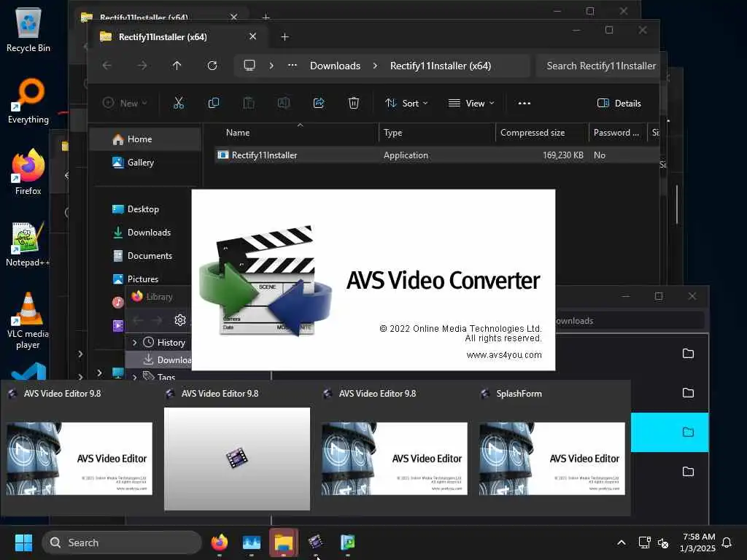Open Windows Start menu
Image resolution: width=747 pixels, height=560 pixels.
tap(23, 542)
